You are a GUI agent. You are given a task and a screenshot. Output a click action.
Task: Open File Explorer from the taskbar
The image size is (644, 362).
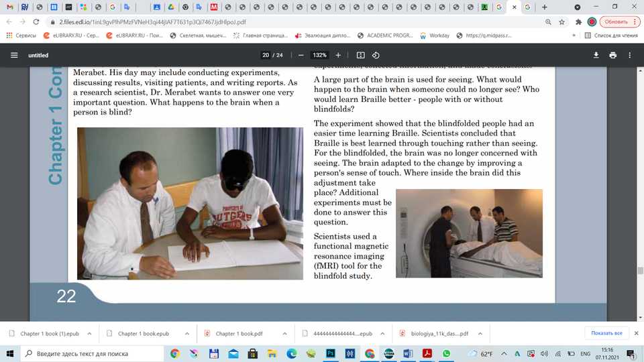(x=272, y=353)
